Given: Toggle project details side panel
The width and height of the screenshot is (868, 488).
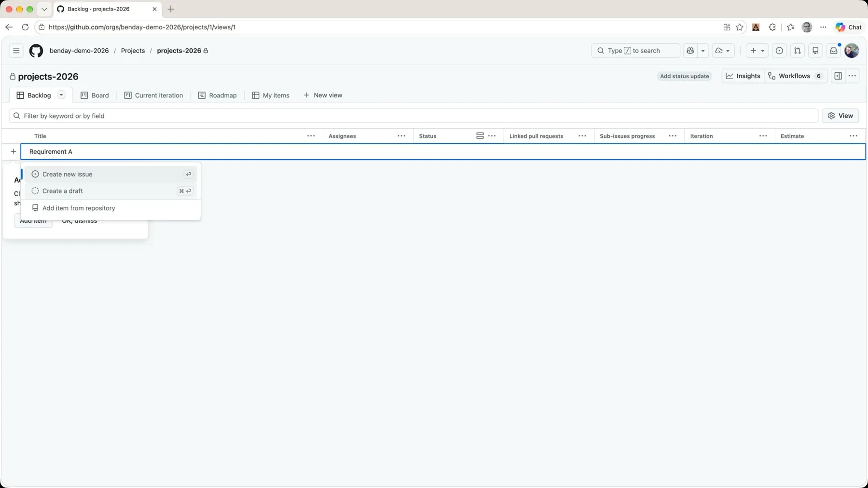Looking at the screenshot, I should tap(838, 76).
